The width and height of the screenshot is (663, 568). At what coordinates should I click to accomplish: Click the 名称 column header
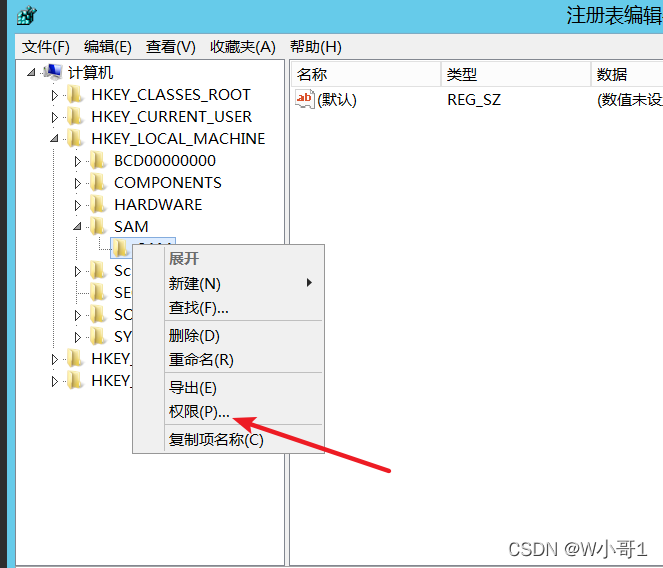[366, 74]
